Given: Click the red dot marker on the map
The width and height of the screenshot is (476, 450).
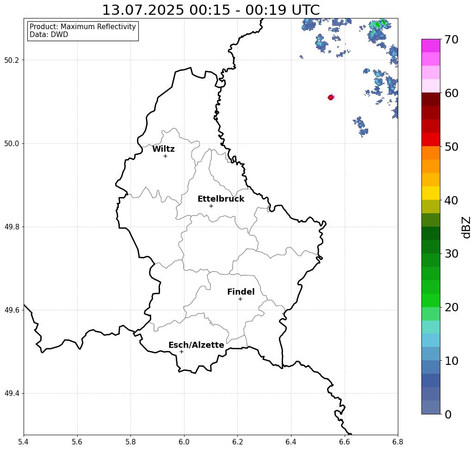Looking at the screenshot, I should click(331, 98).
